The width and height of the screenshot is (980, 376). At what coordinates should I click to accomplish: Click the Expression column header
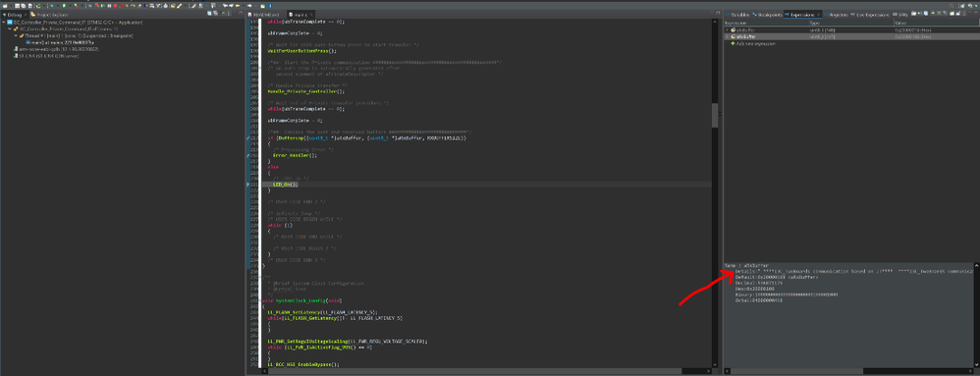(x=766, y=24)
